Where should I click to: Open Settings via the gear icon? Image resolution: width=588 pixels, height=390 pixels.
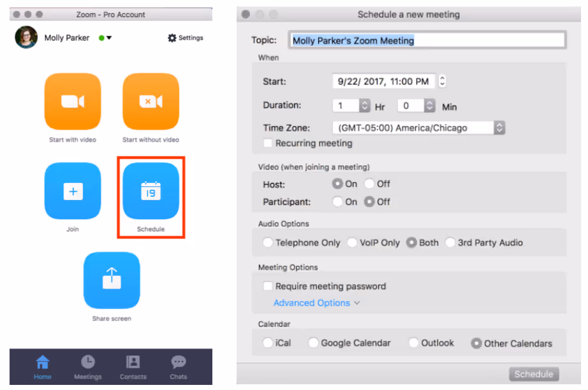(x=172, y=38)
